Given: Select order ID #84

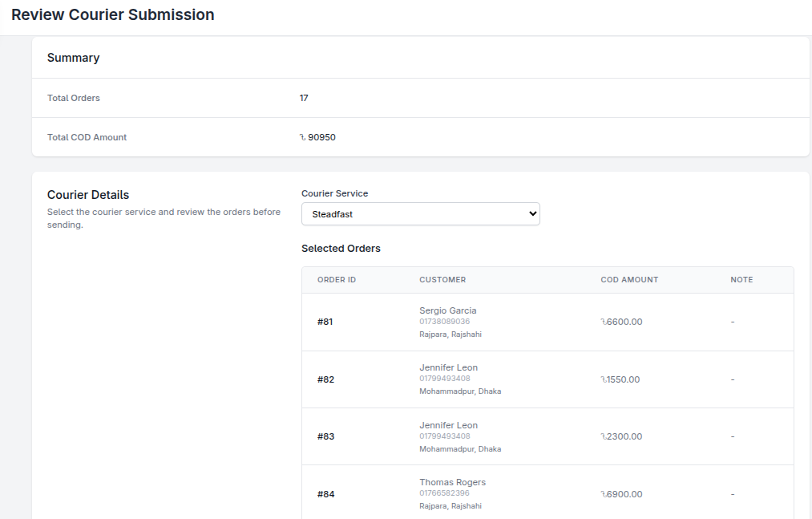Looking at the screenshot, I should (325, 494).
